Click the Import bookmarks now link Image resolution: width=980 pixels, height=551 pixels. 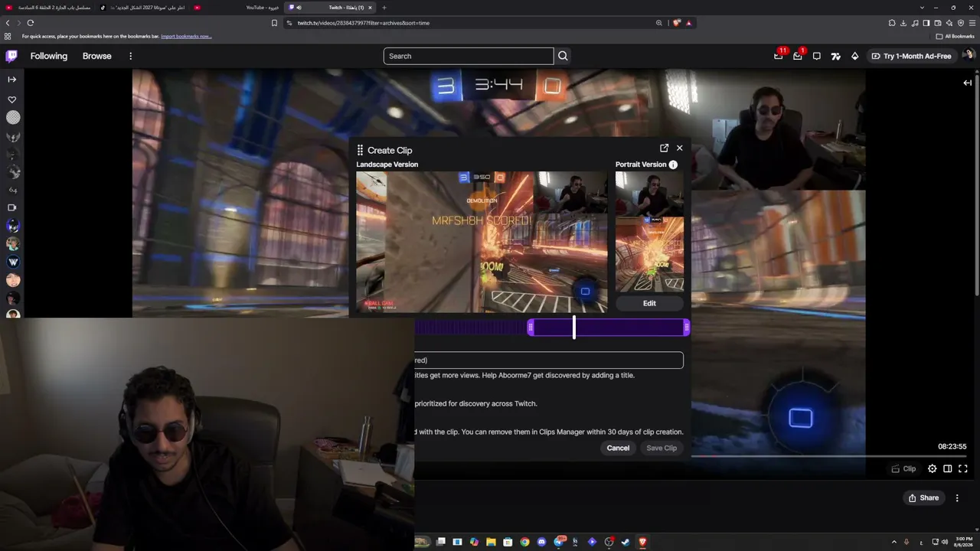pos(186,36)
